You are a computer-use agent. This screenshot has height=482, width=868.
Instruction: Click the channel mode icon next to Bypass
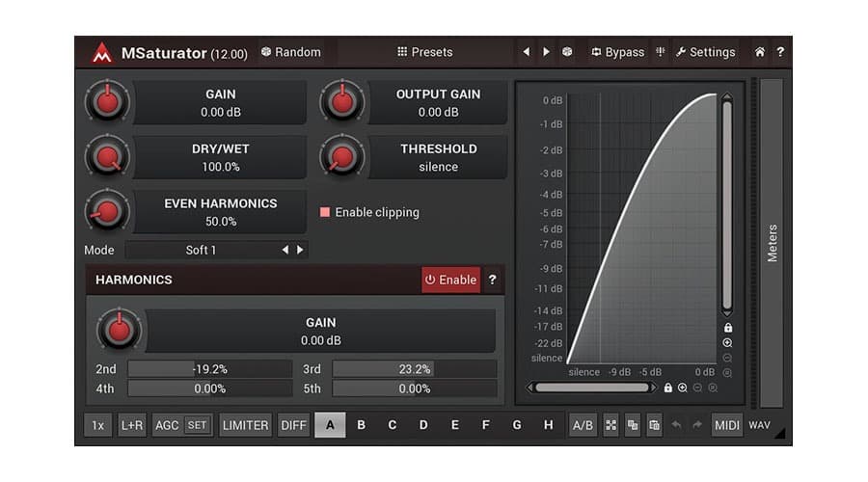tap(661, 52)
